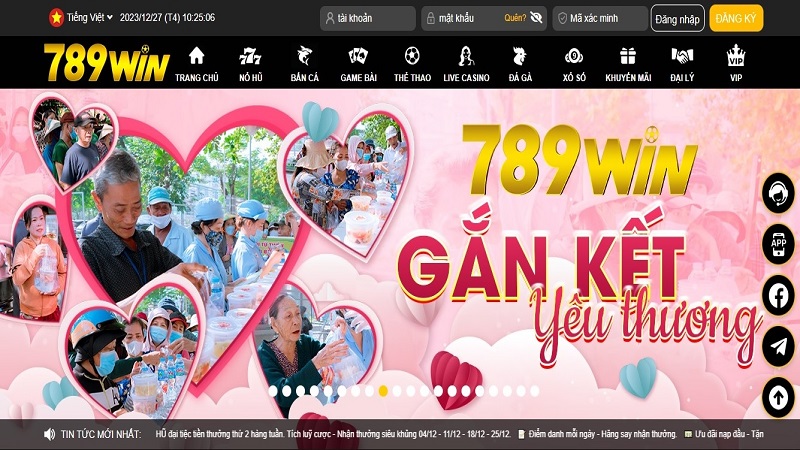This screenshot has height=450, width=800.
Task: Click the user icon in account field
Action: pyautogui.click(x=330, y=18)
